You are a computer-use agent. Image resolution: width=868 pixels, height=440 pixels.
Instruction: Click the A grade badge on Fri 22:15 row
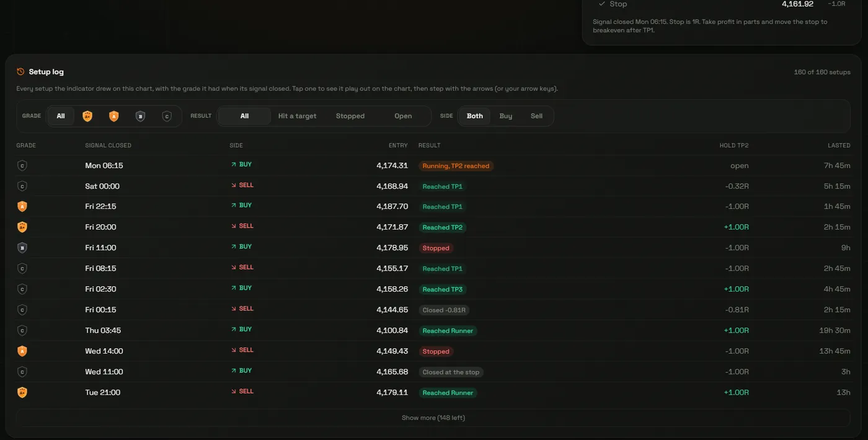tap(22, 207)
